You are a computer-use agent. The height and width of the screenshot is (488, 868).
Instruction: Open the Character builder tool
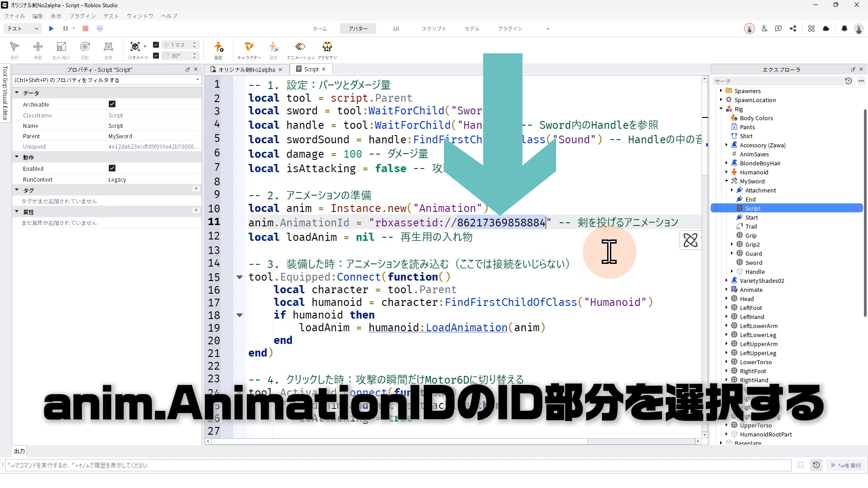pyautogui.click(x=249, y=47)
